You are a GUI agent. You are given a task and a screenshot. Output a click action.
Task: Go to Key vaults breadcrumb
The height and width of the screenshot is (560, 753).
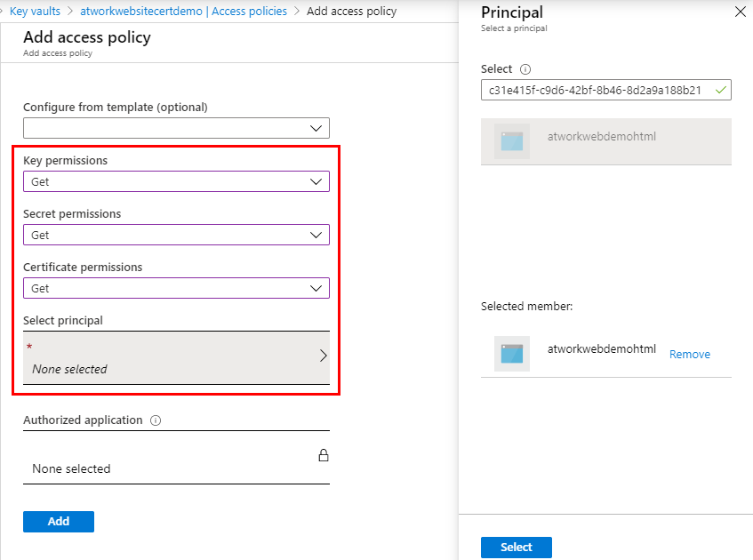point(35,12)
